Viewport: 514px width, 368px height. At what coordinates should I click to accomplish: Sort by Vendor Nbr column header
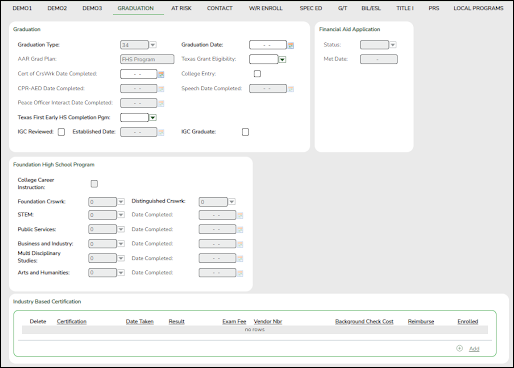tap(268, 321)
